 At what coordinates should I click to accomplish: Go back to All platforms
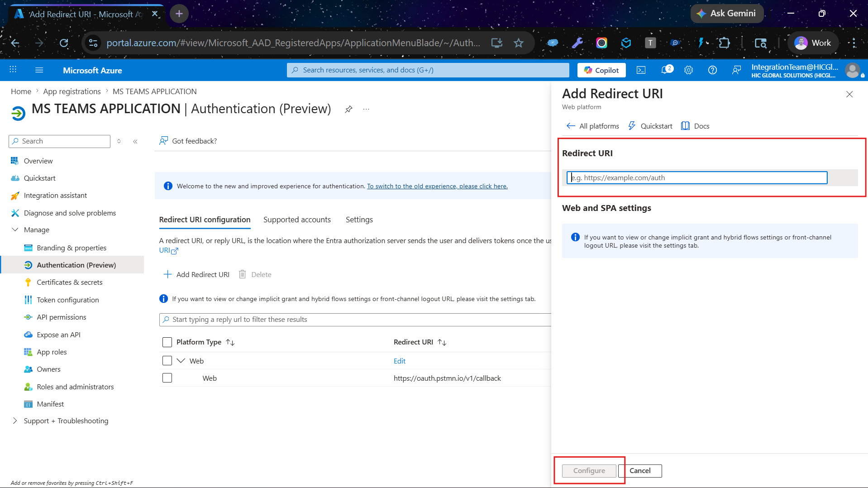tap(592, 126)
